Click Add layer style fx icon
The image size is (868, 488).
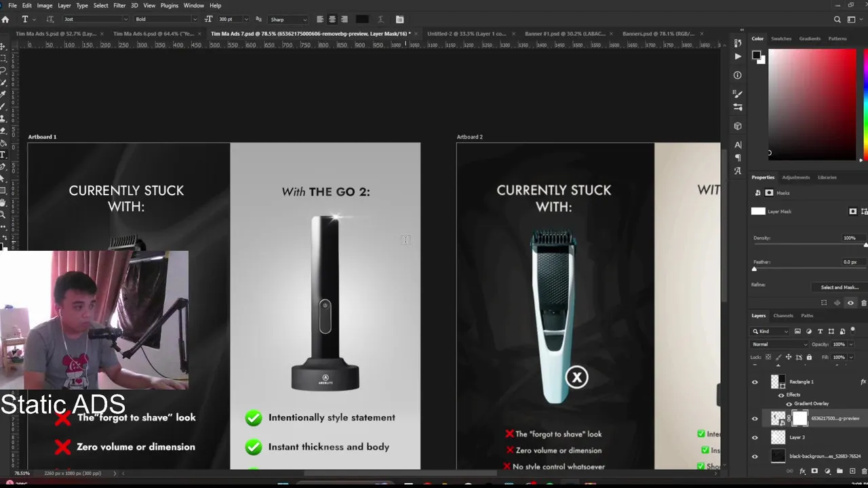[x=803, y=471]
